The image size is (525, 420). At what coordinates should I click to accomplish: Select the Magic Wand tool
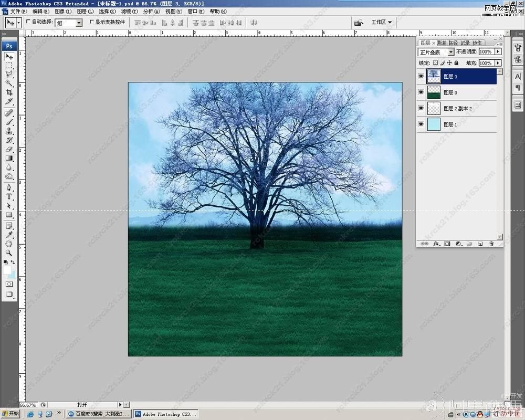[x=9, y=83]
